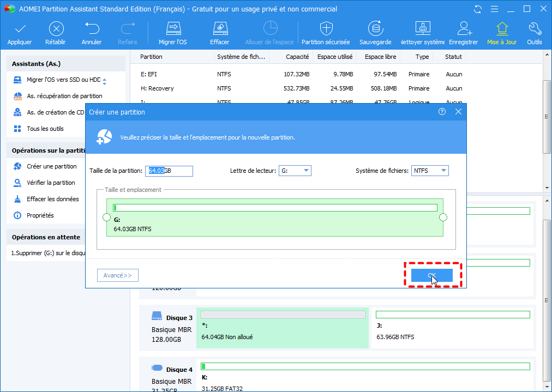Click the help question mark in the dialog

click(442, 112)
